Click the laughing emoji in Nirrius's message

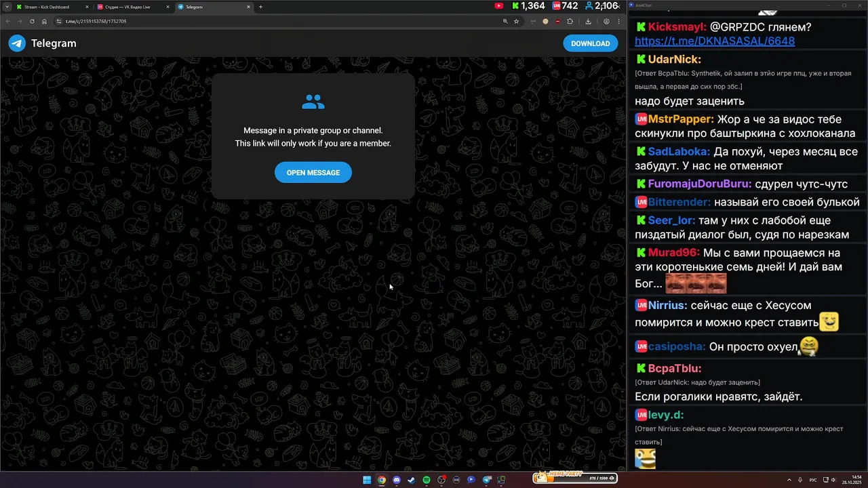(x=829, y=321)
